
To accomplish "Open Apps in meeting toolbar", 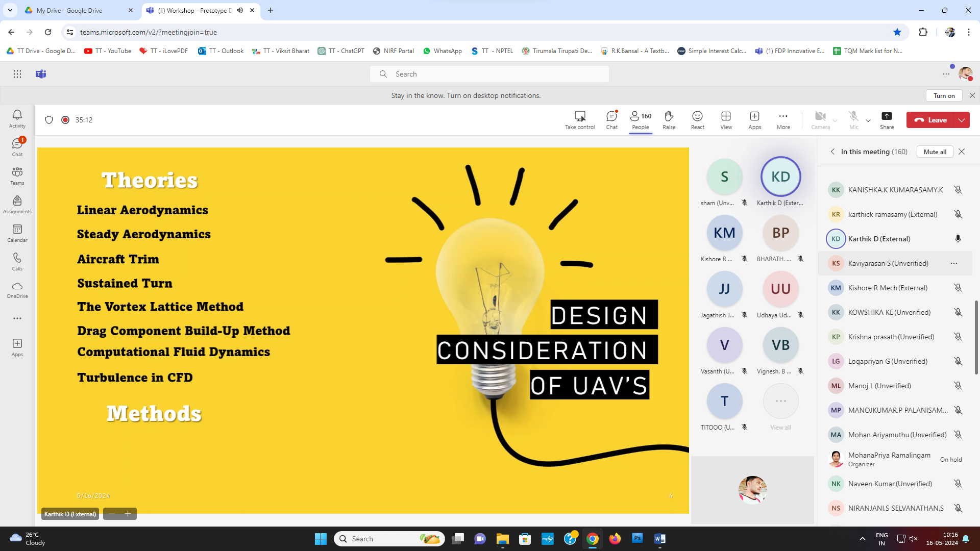I will tap(754, 120).
